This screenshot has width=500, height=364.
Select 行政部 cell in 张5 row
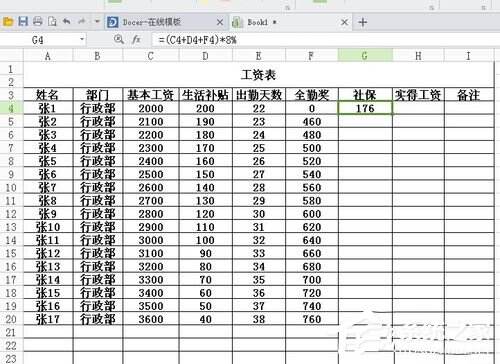(x=98, y=161)
